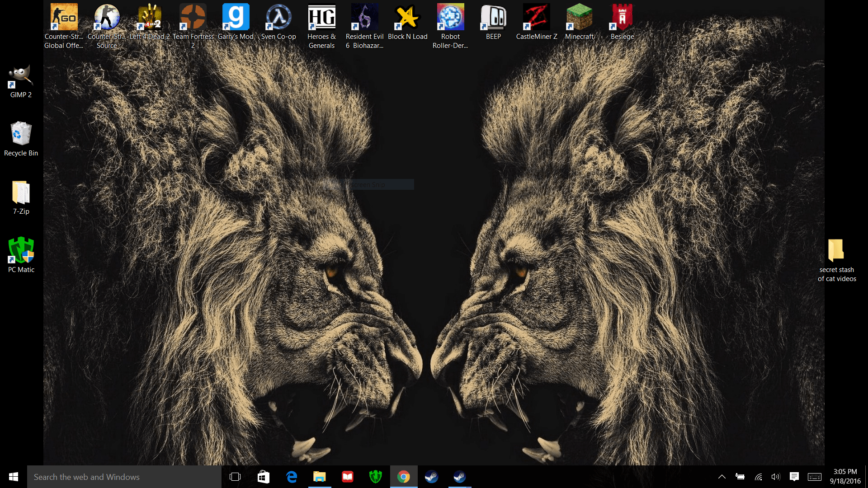The height and width of the screenshot is (488, 868).
Task: Expand hidden system tray icons
Action: pos(722,477)
